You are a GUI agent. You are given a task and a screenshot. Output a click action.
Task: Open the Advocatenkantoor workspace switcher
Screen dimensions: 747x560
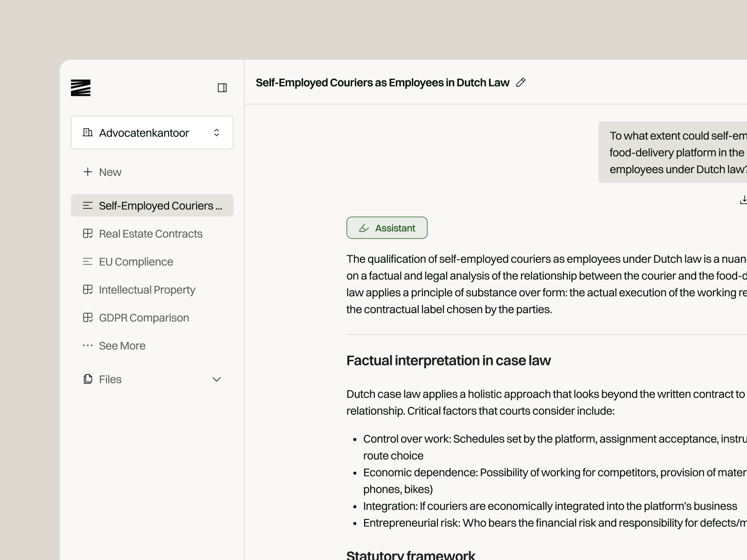click(x=152, y=133)
